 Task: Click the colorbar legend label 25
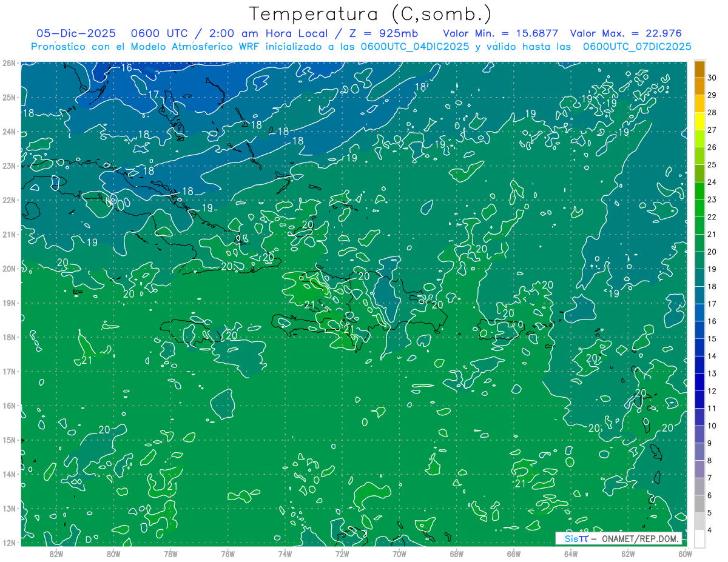[x=712, y=165]
